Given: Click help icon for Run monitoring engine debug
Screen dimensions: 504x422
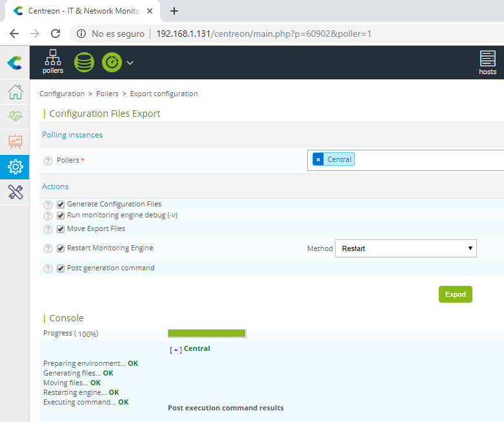Looking at the screenshot, I should pyautogui.click(x=48, y=216).
